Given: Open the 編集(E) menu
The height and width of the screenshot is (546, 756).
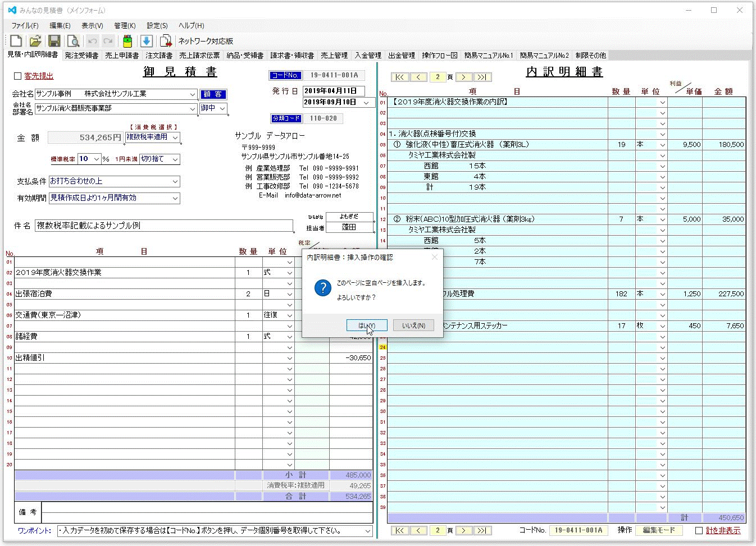Looking at the screenshot, I should point(60,26).
